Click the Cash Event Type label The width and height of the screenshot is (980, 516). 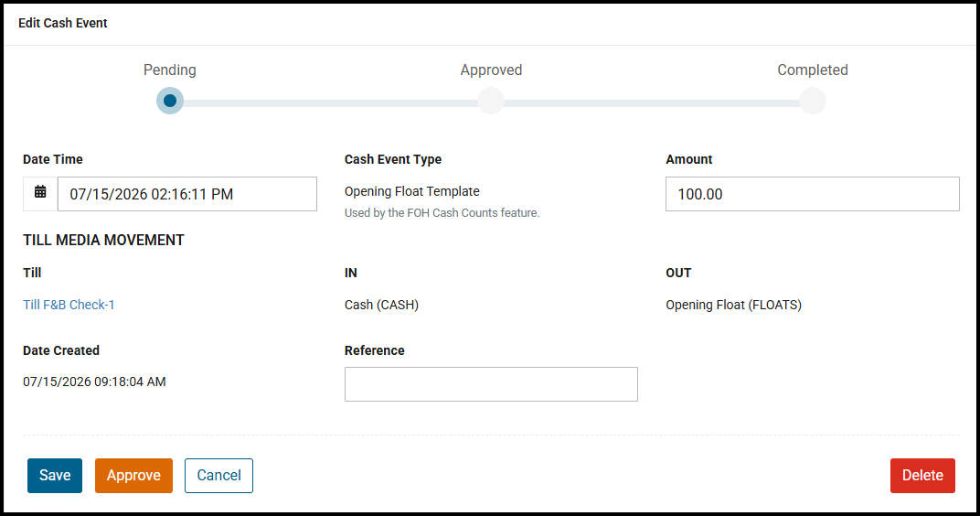(393, 159)
